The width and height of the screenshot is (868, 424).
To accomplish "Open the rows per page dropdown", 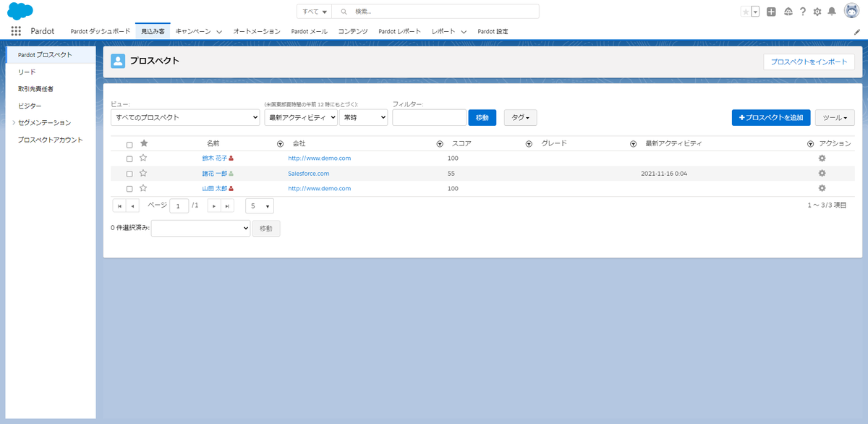I will [260, 206].
